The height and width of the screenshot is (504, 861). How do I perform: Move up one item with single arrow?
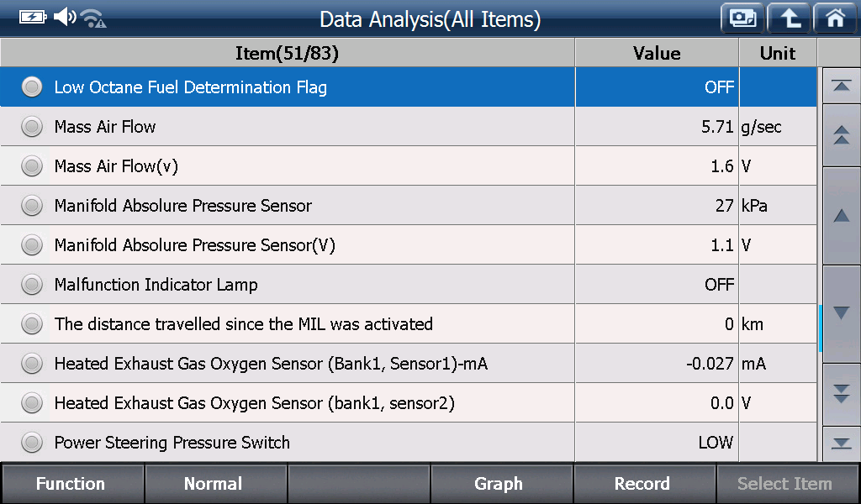841,216
